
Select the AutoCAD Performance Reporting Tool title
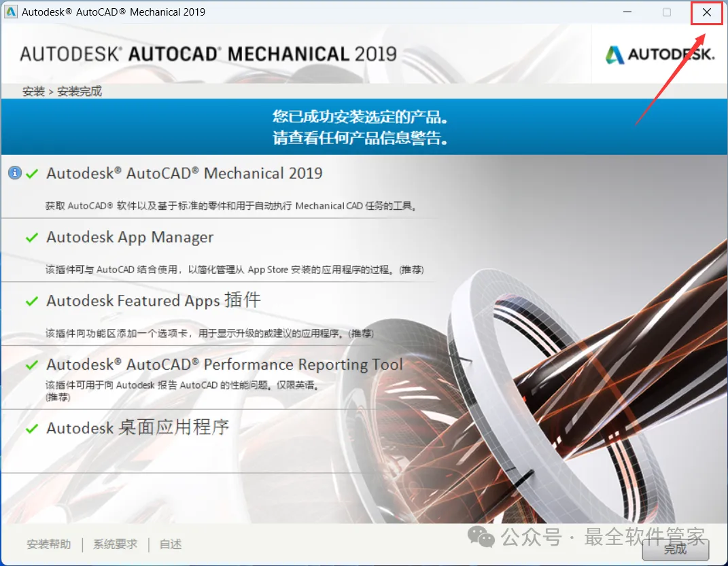(x=225, y=365)
